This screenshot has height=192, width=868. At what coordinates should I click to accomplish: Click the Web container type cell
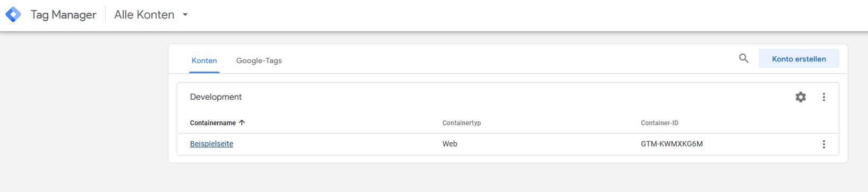[450, 144]
